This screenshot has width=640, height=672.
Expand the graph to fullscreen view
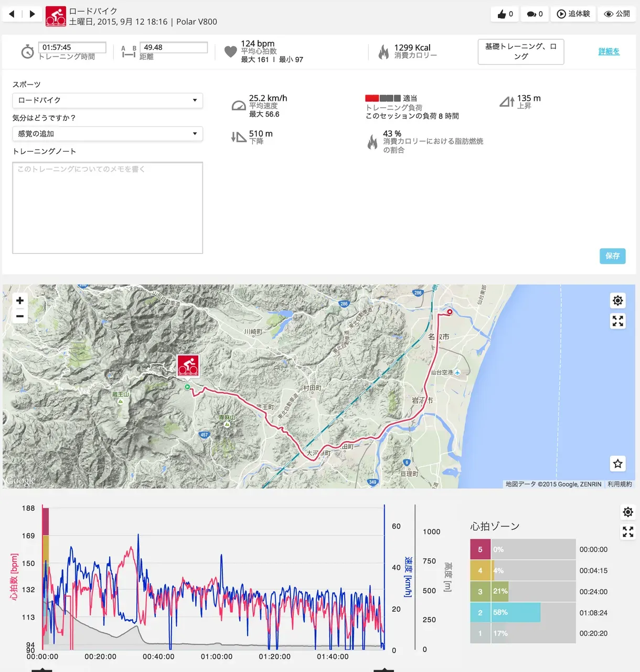point(627,532)
